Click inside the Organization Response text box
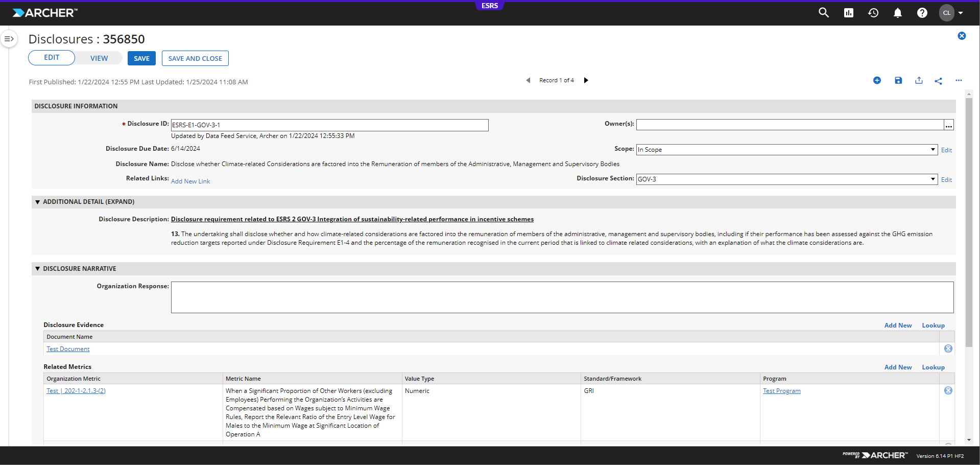The height and width of the screenshot is (465, 980). tap(562, 297)
